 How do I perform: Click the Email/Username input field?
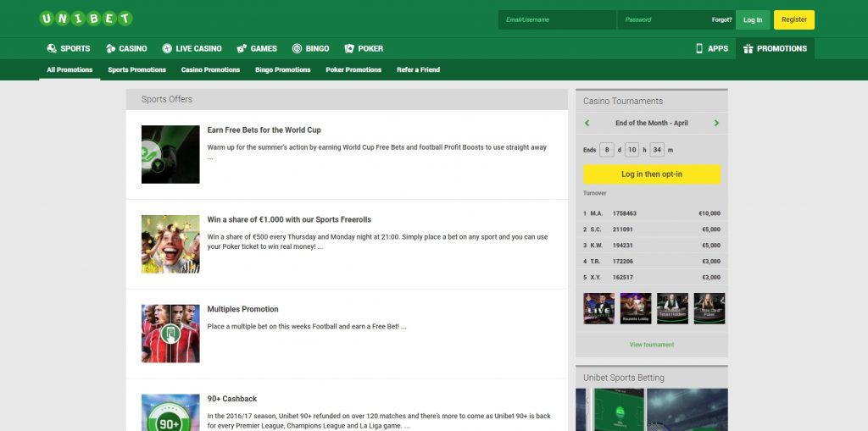(557, 19)
